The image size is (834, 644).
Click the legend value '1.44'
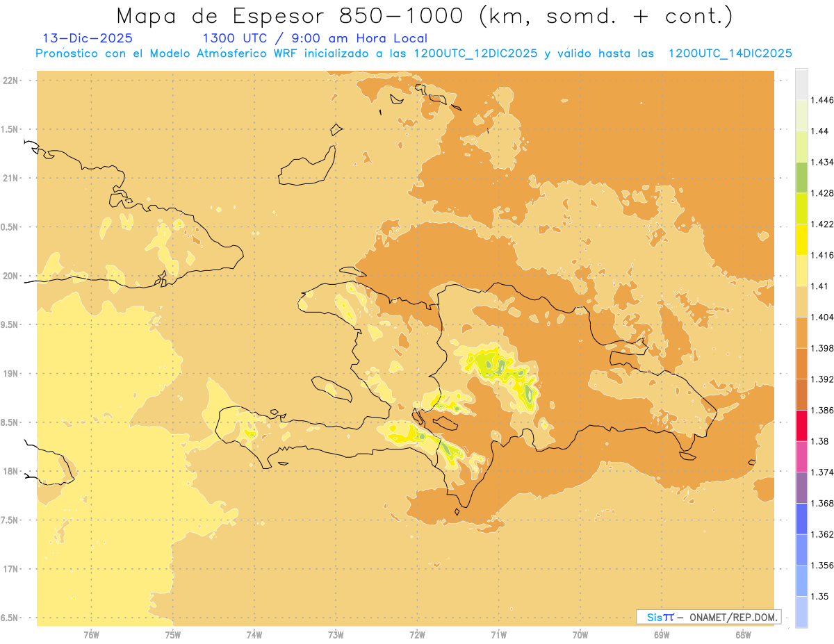tap(819, 131)
